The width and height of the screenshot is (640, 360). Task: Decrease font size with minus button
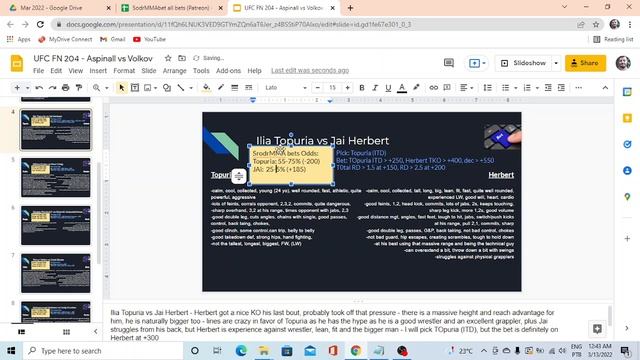pos(318,88)
